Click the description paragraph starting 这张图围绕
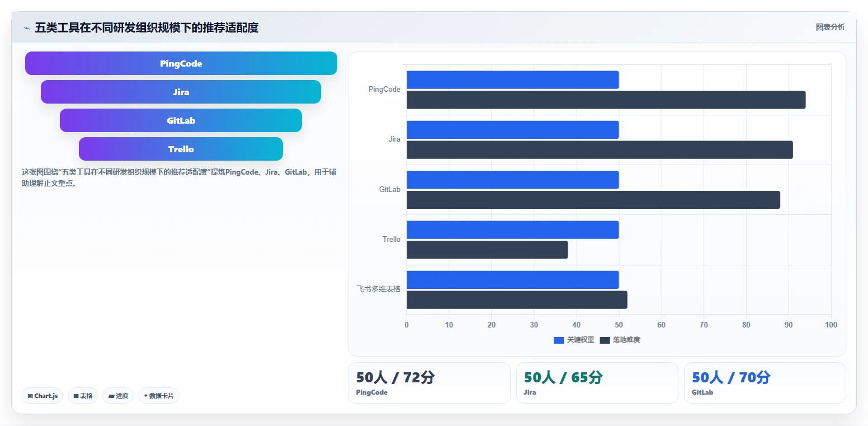 pos(179,177)
